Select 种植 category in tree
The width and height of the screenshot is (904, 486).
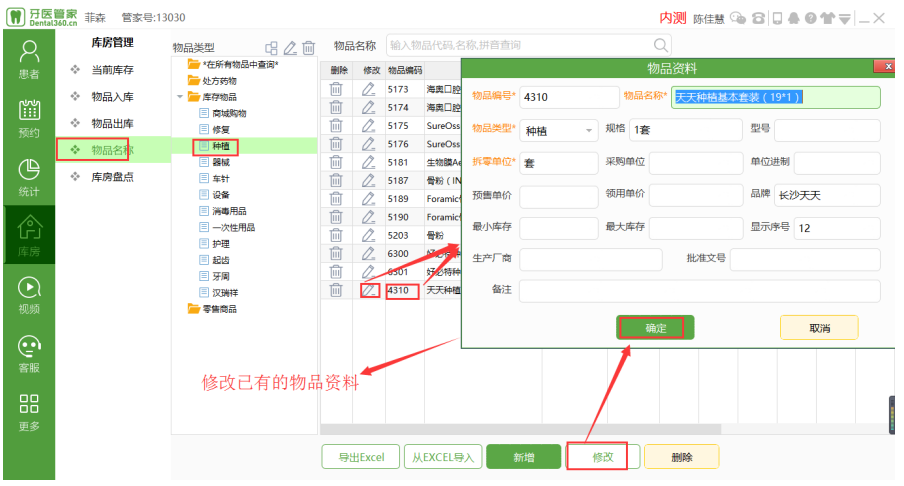click(215, 146)
